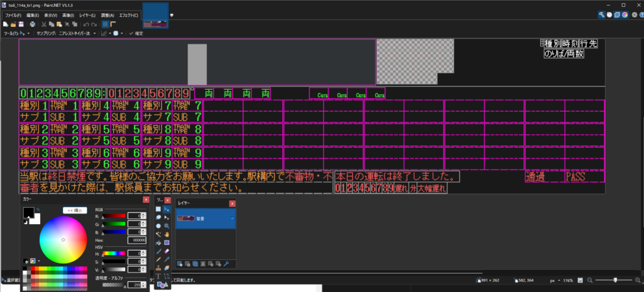Toggle the pixel grid display button

click(x=105, y=24)
